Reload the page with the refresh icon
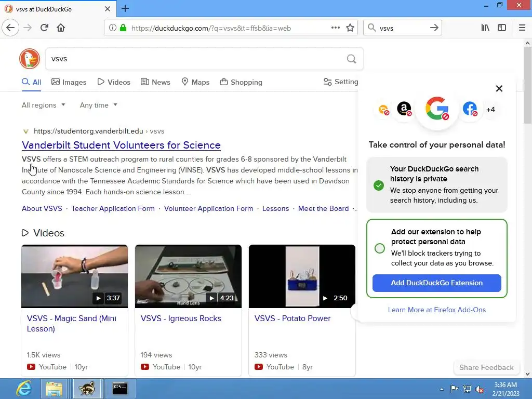The image size is (532, 399). coord(44,28)
